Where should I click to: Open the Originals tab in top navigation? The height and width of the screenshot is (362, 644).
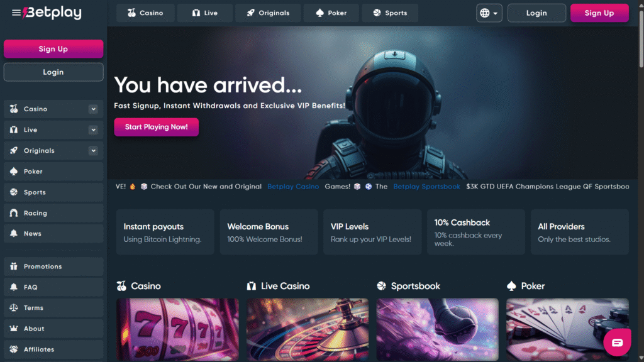tap(268, 13)
